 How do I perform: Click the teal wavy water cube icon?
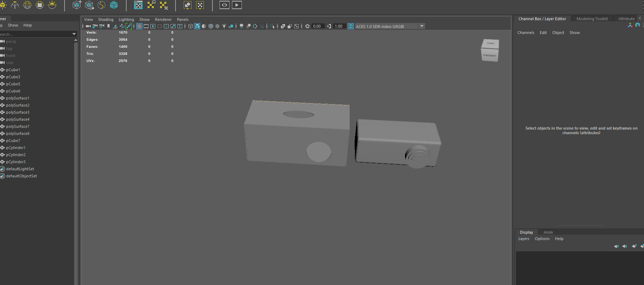114,5
